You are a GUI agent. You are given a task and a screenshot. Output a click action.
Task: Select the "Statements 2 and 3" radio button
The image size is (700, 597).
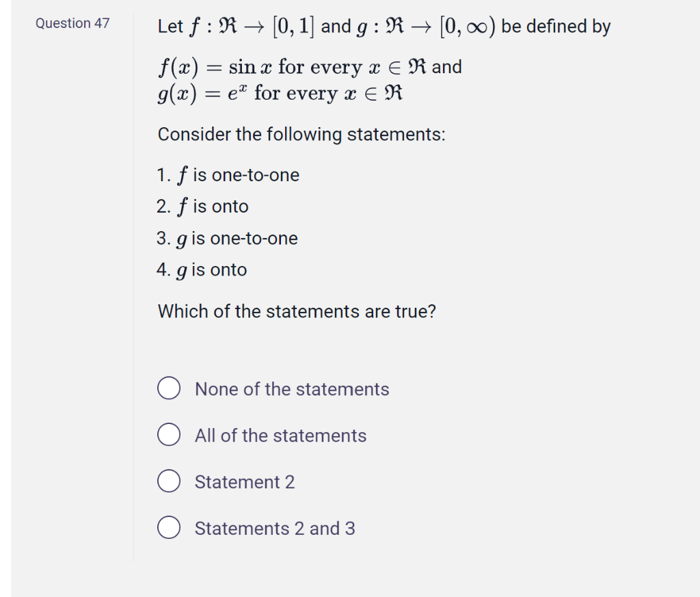(x=169, y=527)
